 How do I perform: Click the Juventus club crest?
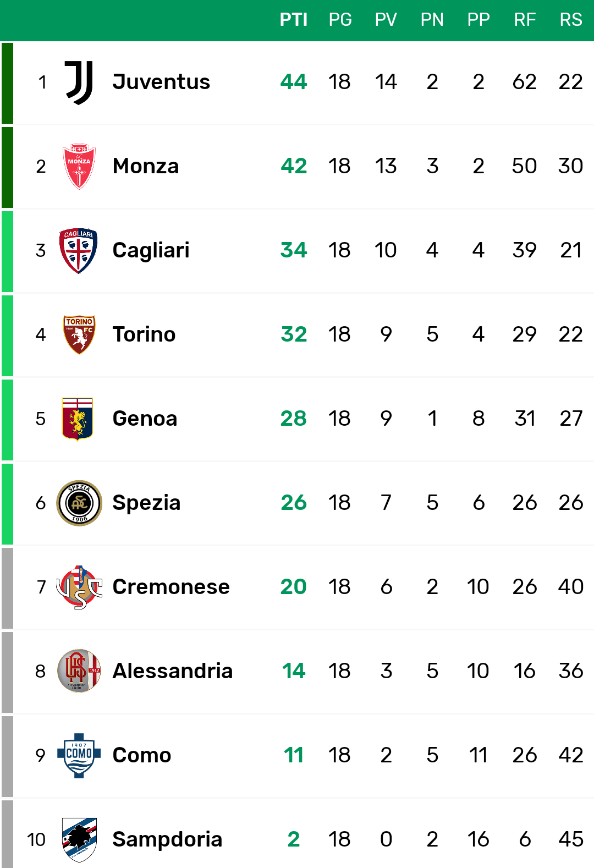[x=79, y=83]
